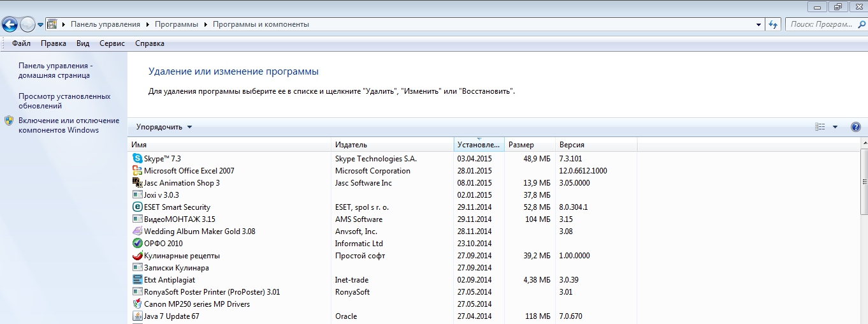Screen dimensions: 868x324
Task: Click the Inet-trade publisher cell
Action: [x=352, y=279]
